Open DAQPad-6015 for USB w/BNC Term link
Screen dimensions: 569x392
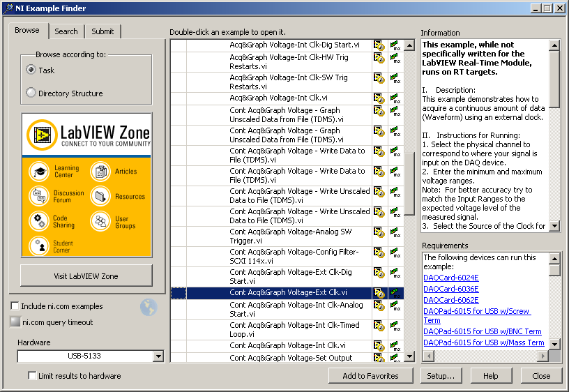(483, 331)
